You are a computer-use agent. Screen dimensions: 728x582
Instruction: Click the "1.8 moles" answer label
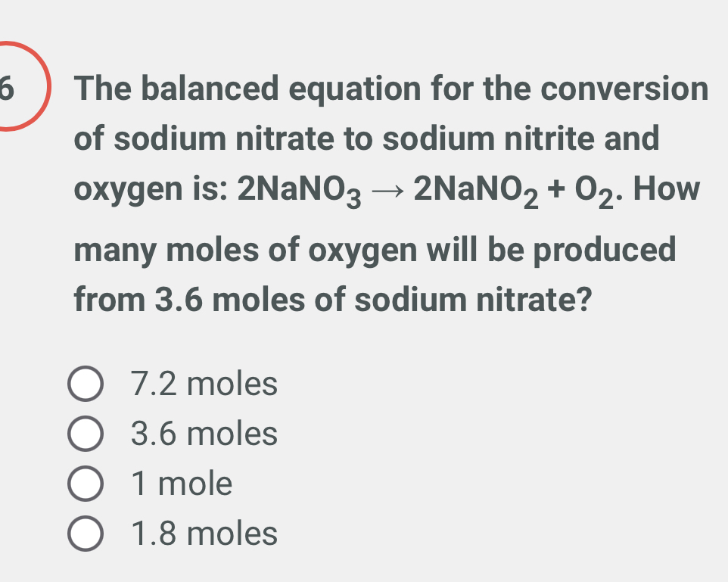204,534
